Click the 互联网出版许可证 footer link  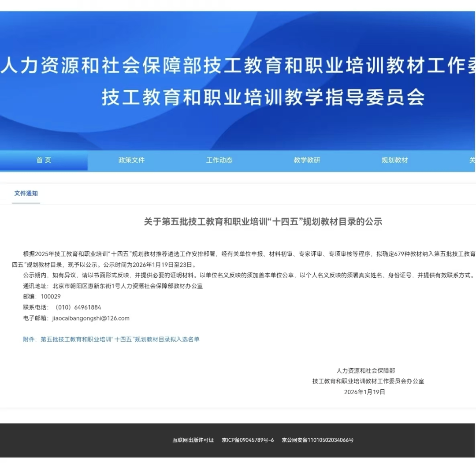(x=193, y=440)
